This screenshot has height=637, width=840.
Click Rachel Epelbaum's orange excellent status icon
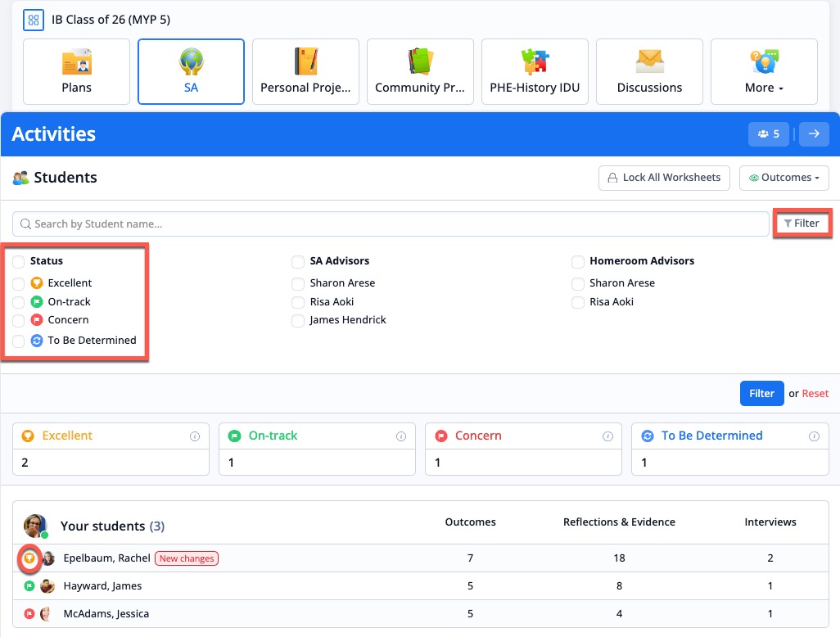pos(29,558)
